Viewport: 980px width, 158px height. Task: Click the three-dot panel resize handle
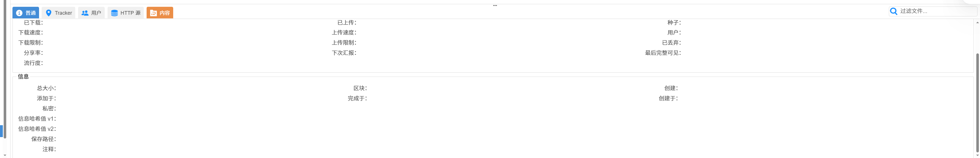point(495,5)
